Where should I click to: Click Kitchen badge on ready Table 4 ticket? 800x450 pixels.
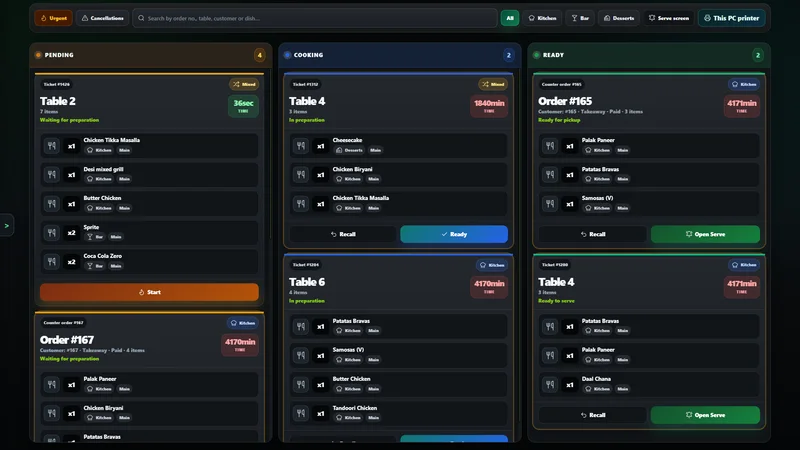[744, 265]
